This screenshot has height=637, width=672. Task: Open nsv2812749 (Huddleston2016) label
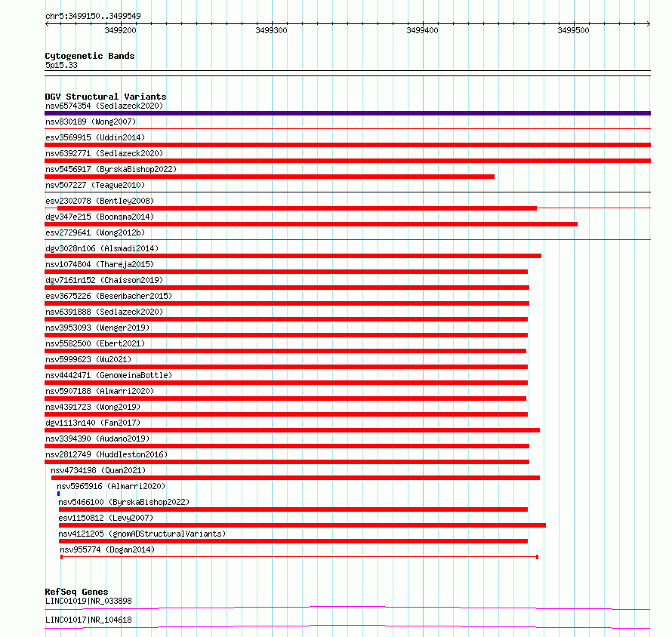point(106,454)
